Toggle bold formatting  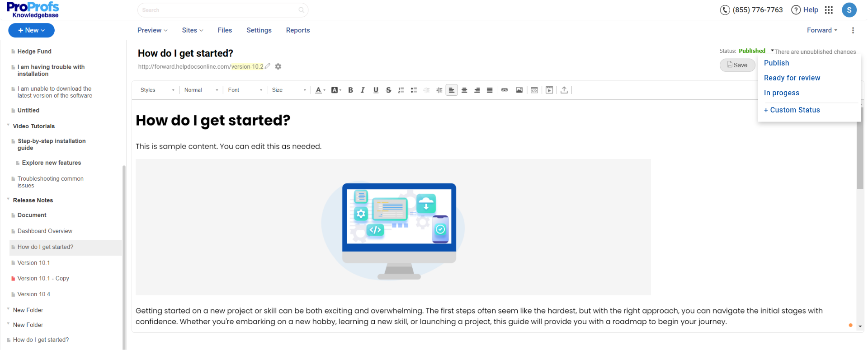coord(350,90)
